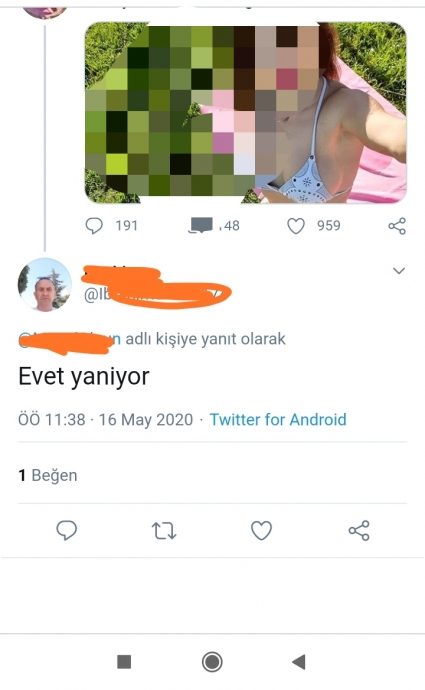Open the 'Twitter for Android' link
This screenshot has height=690, width=425.
tap(278, 419)
